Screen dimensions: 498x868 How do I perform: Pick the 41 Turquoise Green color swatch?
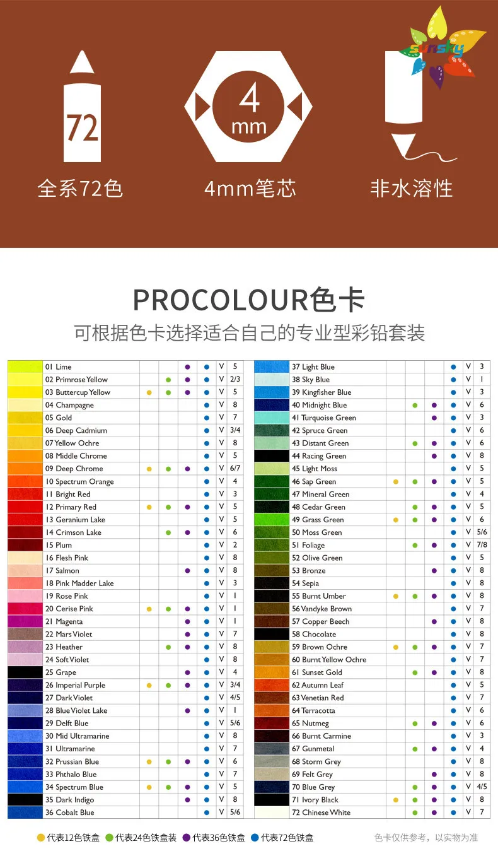point(272,418)
